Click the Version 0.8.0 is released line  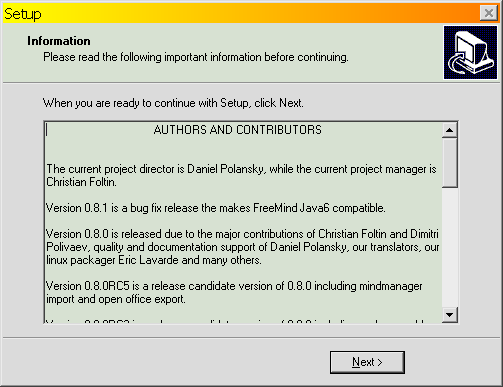click(242, 234)
